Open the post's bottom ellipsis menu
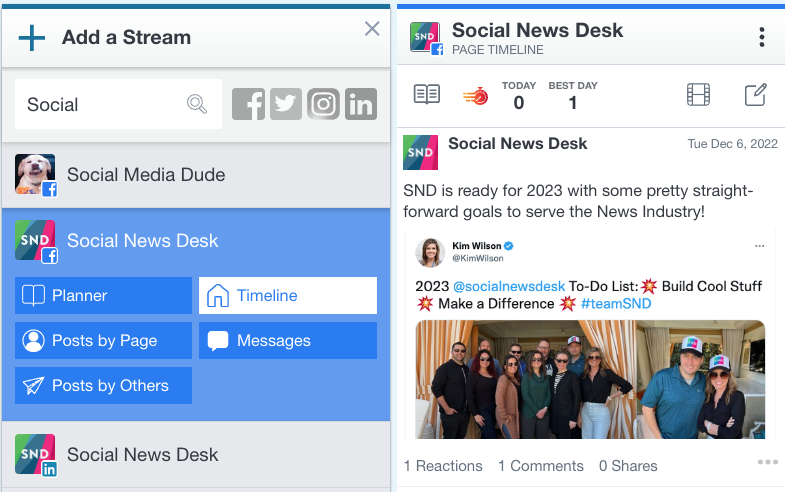Screen dimensions: 785x492 767,462
